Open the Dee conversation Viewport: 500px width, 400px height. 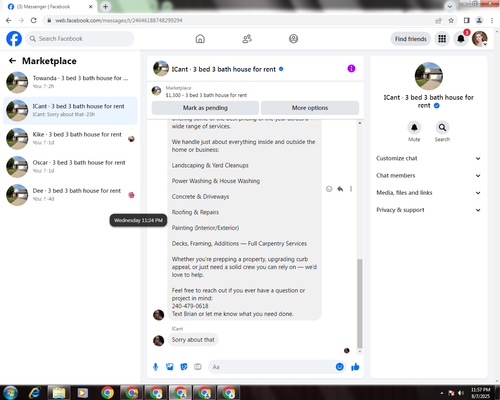(70, 195)
